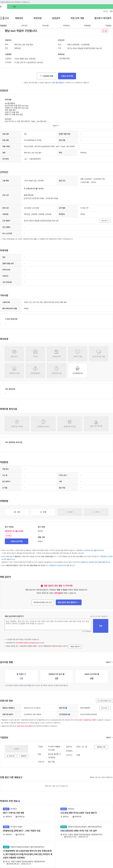Open 지도 보기 for 화성고용센터
The width and height of the screenshot is (113, 868).
(x=105, y=708)
